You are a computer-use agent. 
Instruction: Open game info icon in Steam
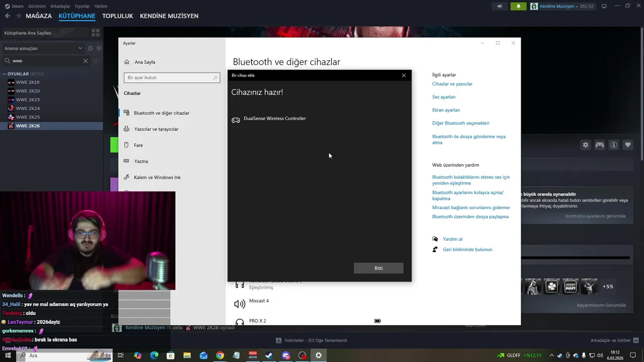tap(614, 145)
